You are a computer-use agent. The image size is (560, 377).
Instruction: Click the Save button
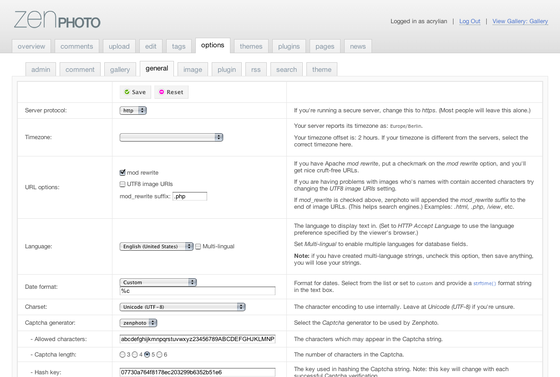click(135, 92)
